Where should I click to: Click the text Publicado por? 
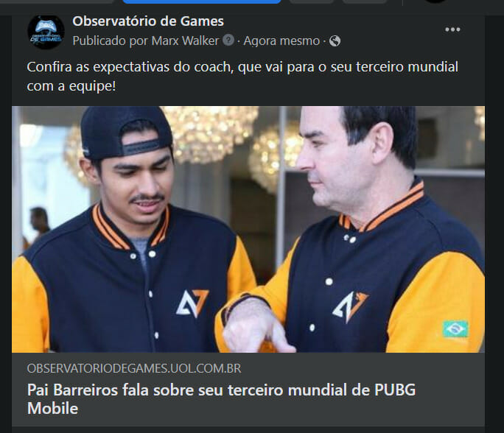111,41
